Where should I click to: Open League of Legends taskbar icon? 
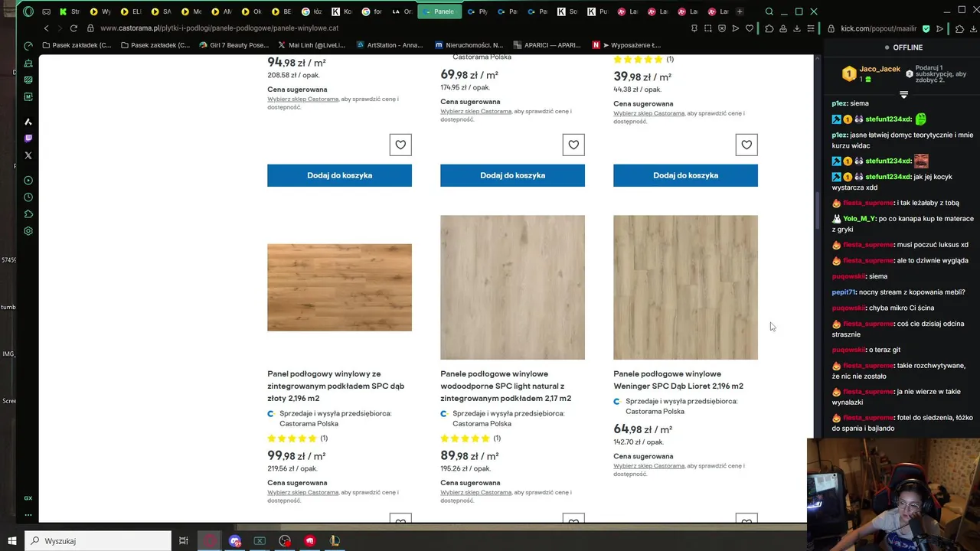[335, 541]
